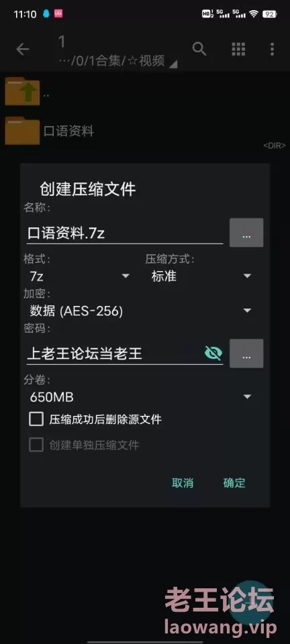Focus the archive name field 口语资料.7z
The width and height of the screenshot is (290, 644).
pos(124,233)
